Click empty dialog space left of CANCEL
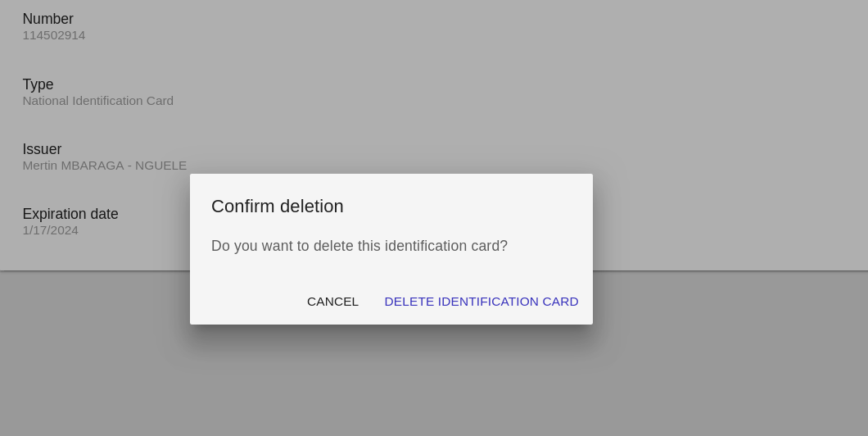Image resolution: width=868 pixels, height=436 pixels. 246,302
